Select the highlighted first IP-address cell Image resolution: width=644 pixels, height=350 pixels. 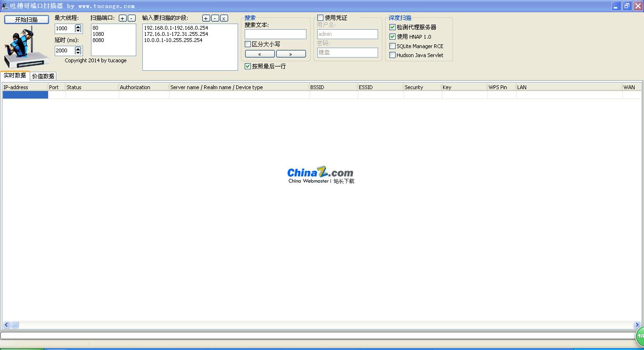(25, 95)
